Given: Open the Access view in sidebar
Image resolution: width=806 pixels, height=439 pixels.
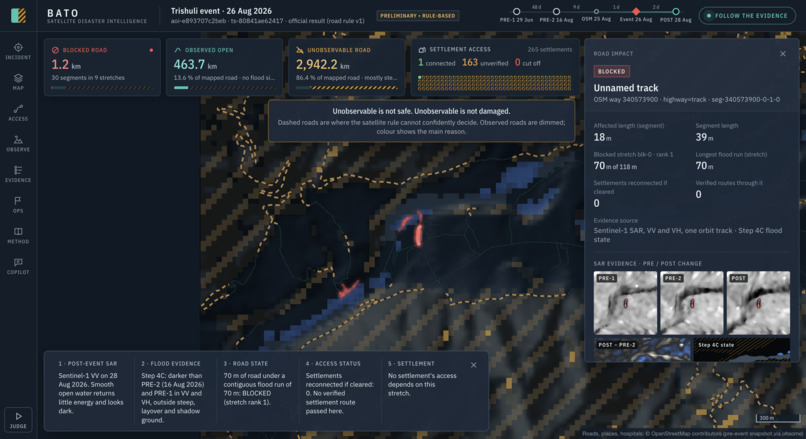Looking at the screenshot, I should click(18, 113).
